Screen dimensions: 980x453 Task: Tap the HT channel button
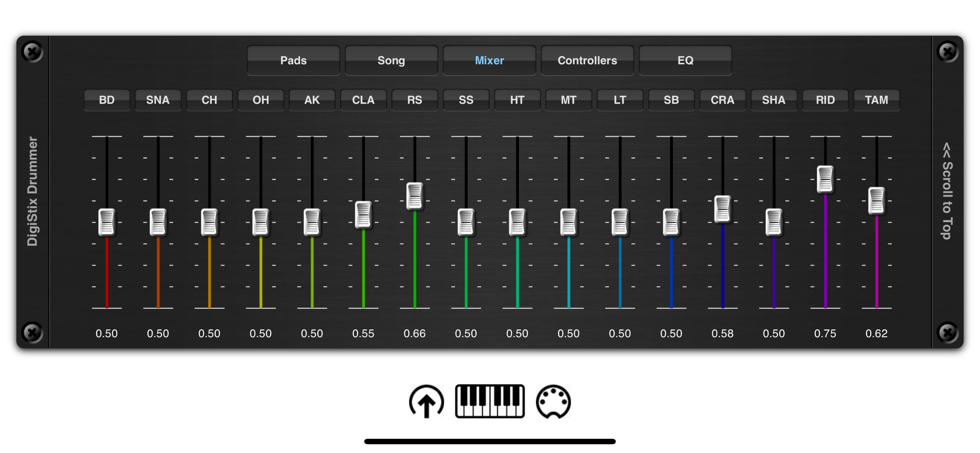coord(517,100)
